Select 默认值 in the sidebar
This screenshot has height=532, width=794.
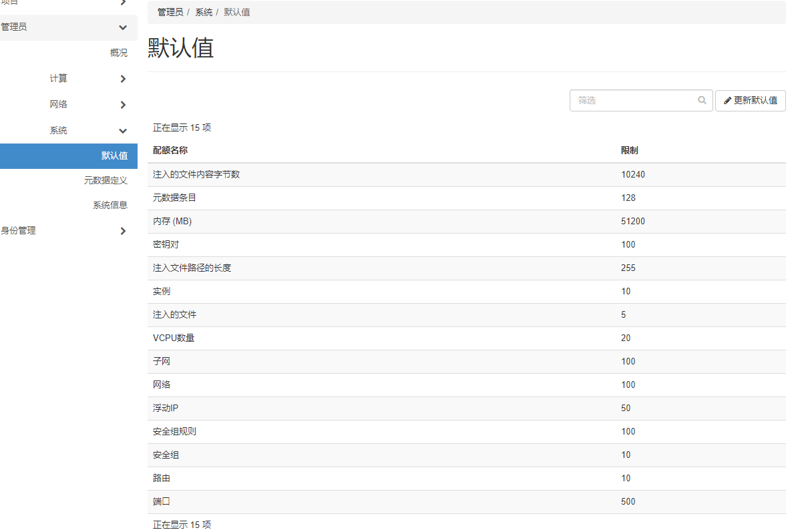pyautogui.click(x=114, y=156)
